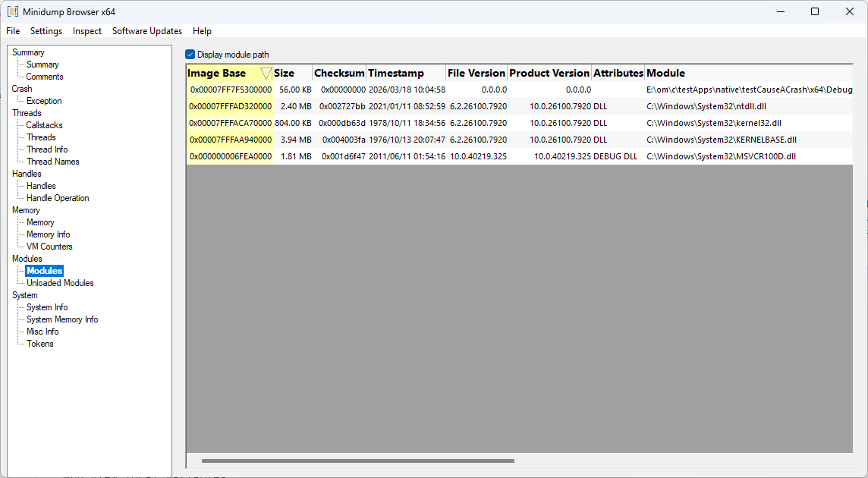This screenshot has width=868, height=478.
Task: Open the Exception tree item
Action: [x=44, y=101]
